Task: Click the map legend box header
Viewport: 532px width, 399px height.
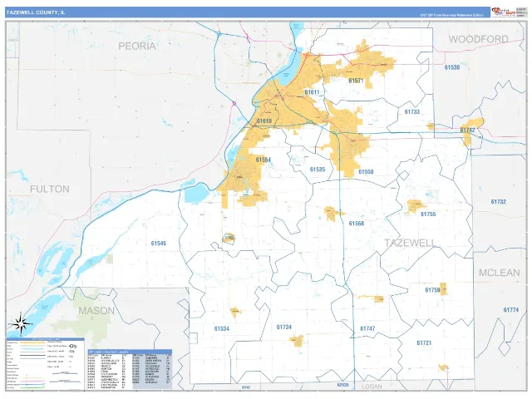Action: point(45,339)
